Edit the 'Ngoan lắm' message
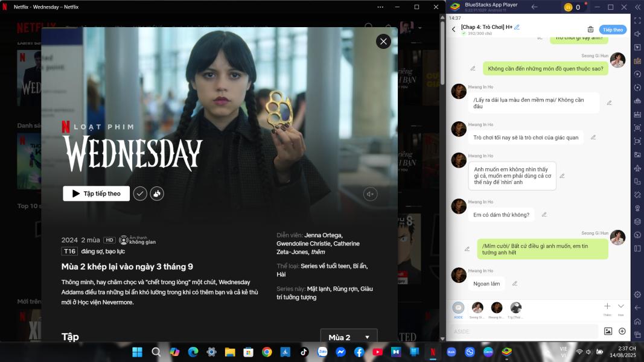This screenshot has height=362, width=644. [514, 284]
